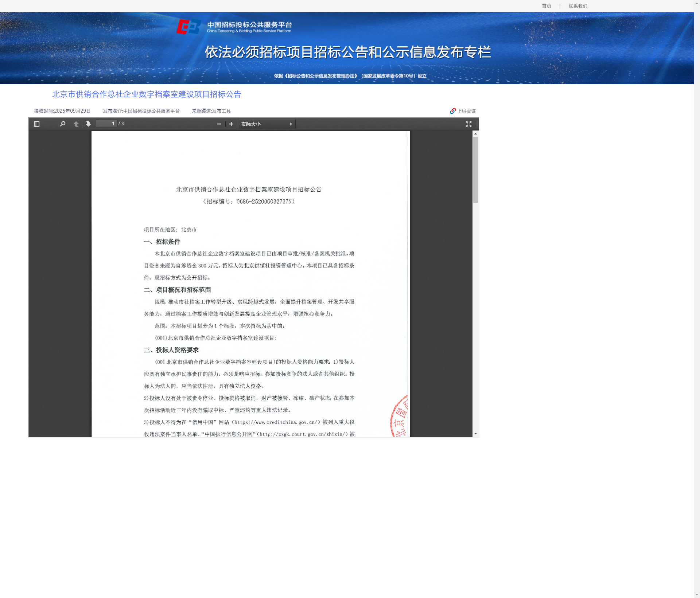This screenshot has width=700, height=598.
Task: Open the 实际大小 zoom dropdown
Action: (x=267, y=124)
